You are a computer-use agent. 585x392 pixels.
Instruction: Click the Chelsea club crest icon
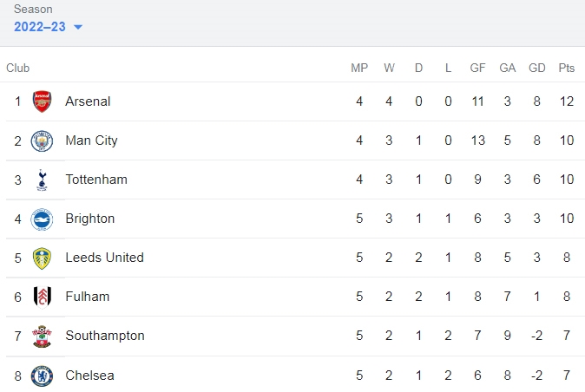pyautogui.click(x=42, y=376)
